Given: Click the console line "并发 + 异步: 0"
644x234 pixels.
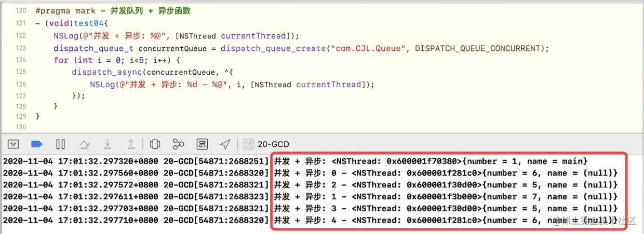Looking at the screenshot, I should coord(310,173).
